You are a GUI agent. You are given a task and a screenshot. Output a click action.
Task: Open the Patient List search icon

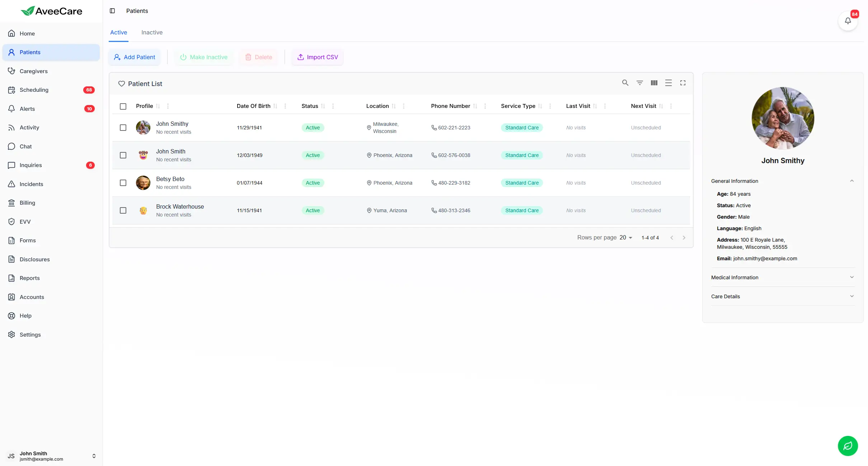625,82
